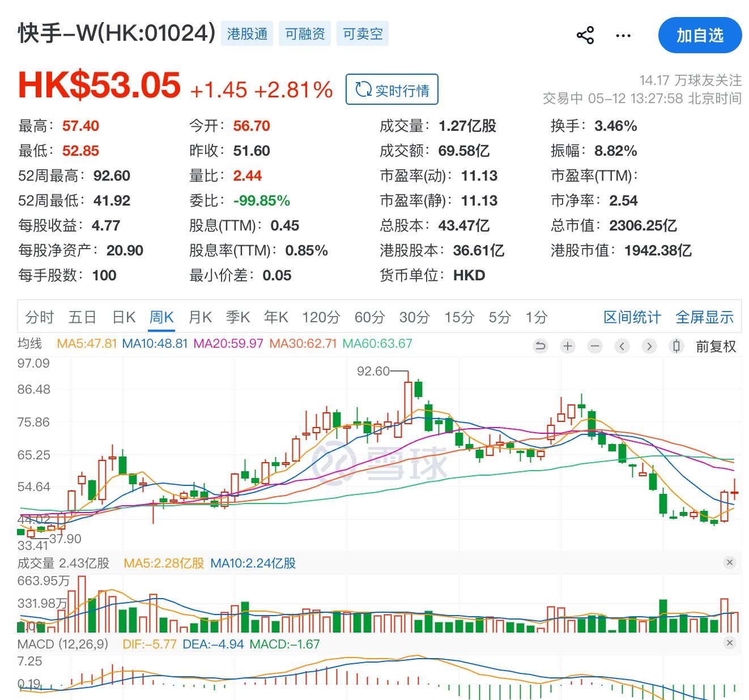This screenshot has height=700, width=749.
Task: Click the 37.90 low label on chart
Action: 65,539
